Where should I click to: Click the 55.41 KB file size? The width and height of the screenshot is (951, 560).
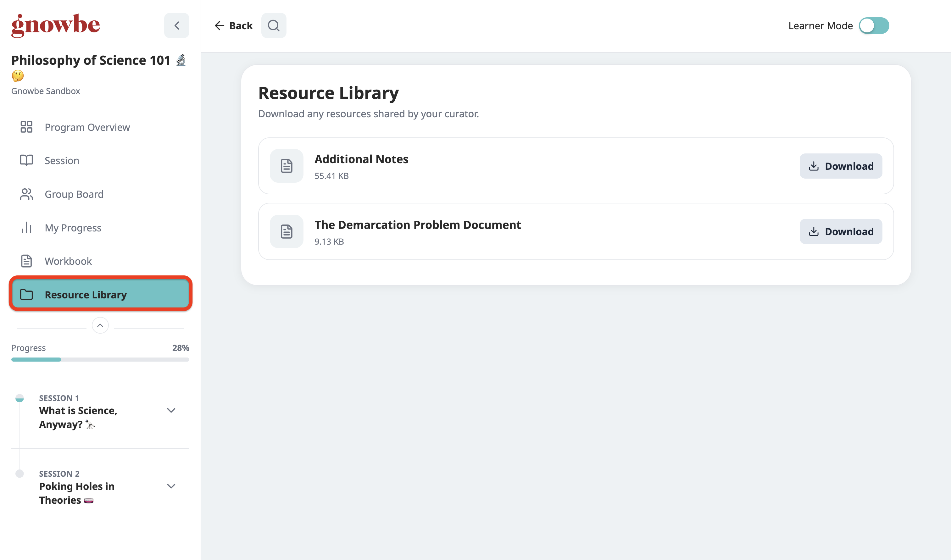tap(331, 176)
